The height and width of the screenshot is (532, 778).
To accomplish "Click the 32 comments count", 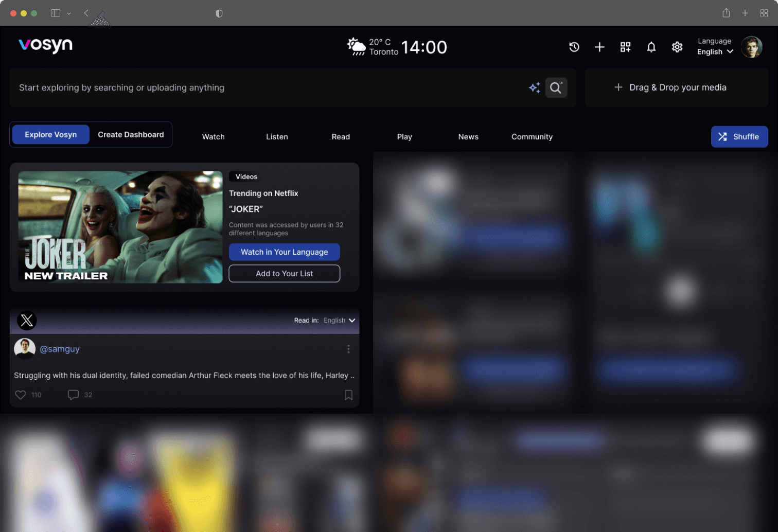I will 88,395.
